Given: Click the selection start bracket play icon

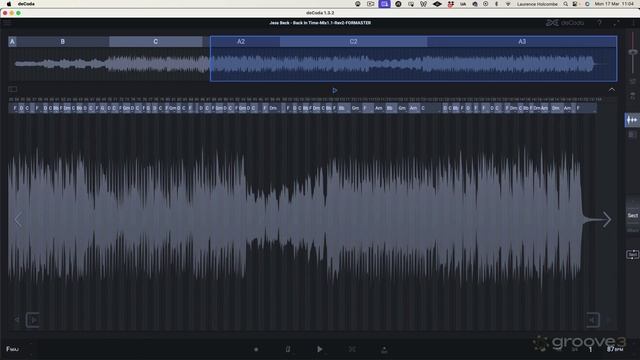Looking at the screenshot, I should 33,320.
